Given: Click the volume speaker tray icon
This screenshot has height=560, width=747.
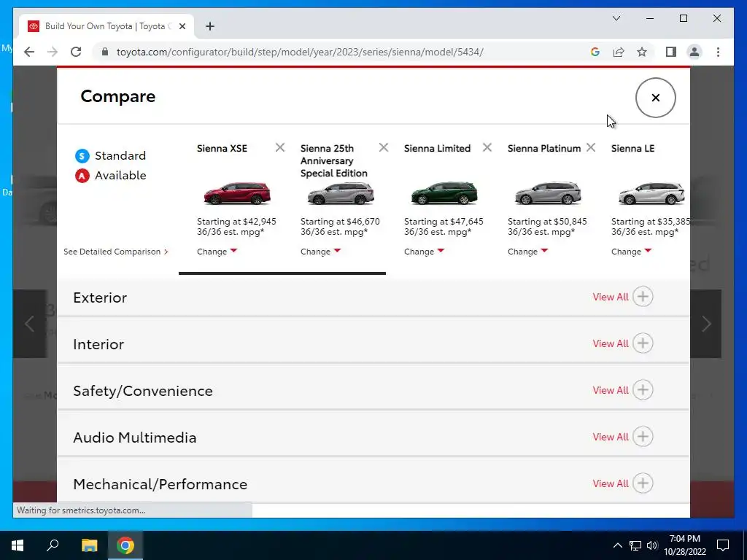Looking at the screenshot, I should [x=652, y=545].
